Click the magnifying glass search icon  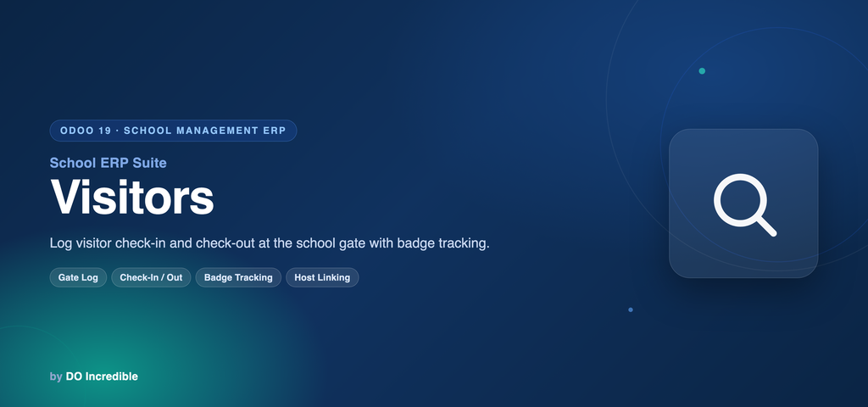click(744, 205)
